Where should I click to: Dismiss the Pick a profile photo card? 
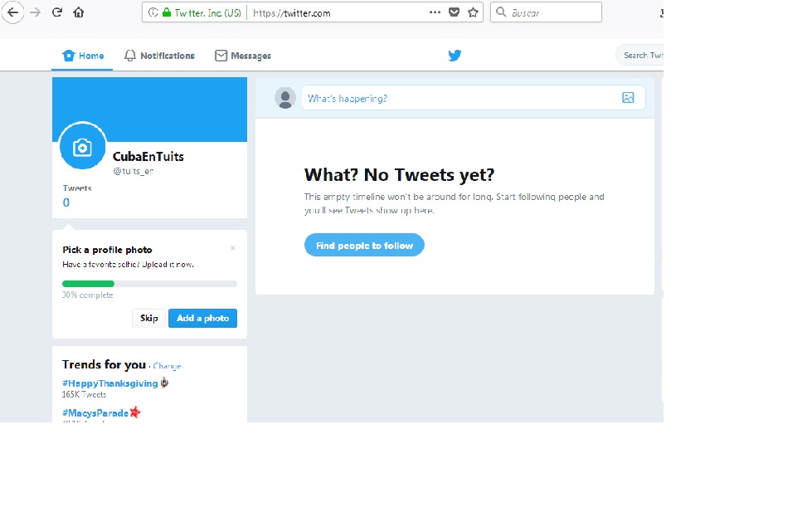coord(233,248)
